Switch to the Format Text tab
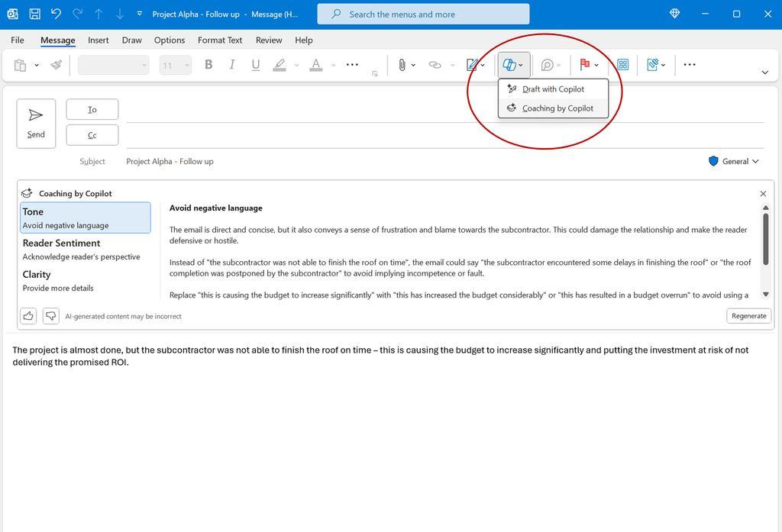Screen dimensions: 782x532 [x=220, y=40]
